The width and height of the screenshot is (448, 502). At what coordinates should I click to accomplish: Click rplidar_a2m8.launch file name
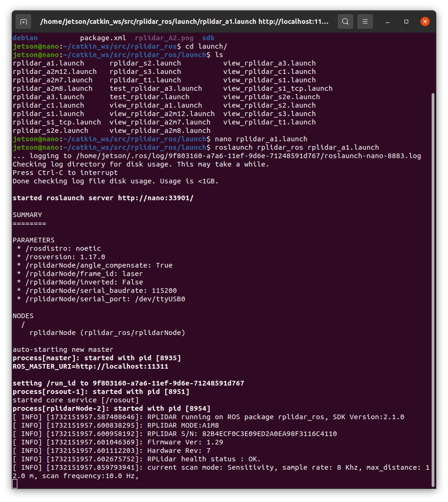(52, 89)
